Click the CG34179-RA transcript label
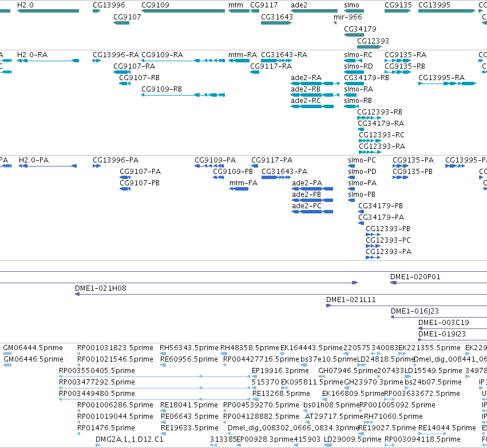 (381, 123)
